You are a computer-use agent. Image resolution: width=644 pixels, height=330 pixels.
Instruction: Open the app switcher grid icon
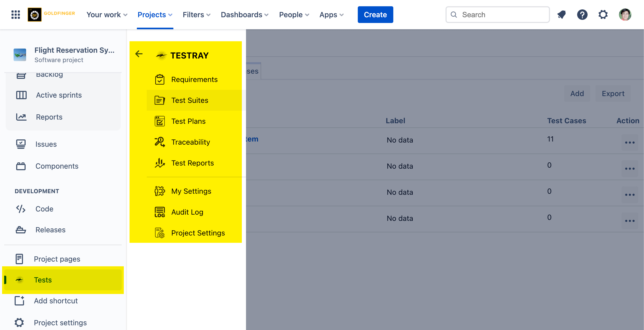(16, 15)
